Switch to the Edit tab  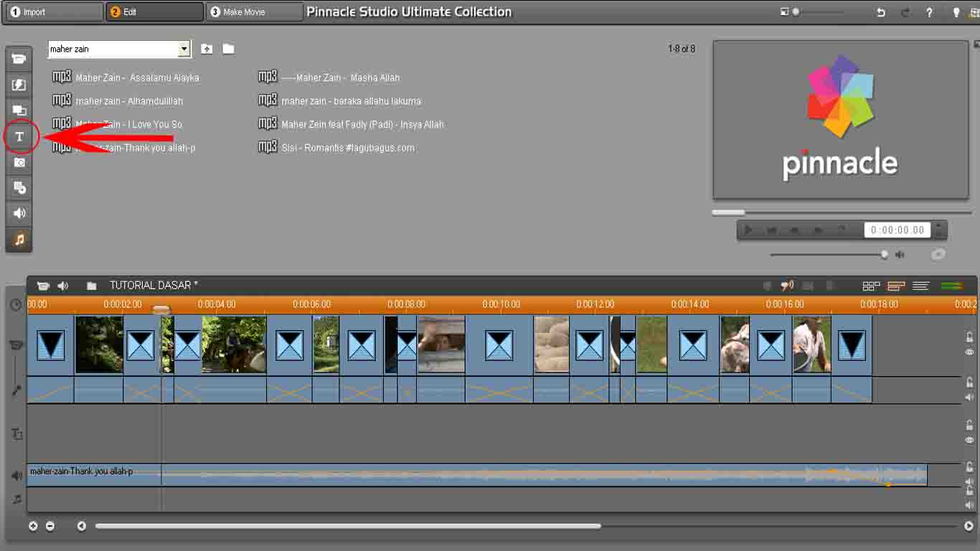coord(154,12)
